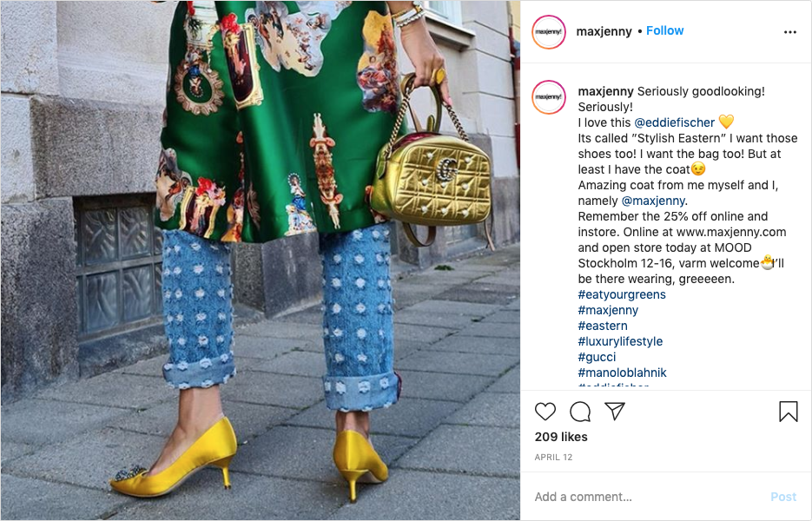Open the #gucci hashtag
The image size is (812, 521).
point(597,357)
